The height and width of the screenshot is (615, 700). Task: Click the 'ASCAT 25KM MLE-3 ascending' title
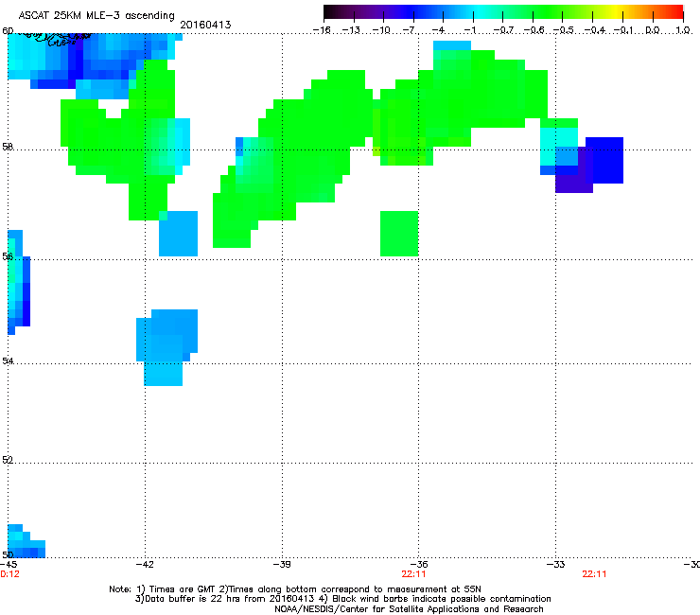pyautogui.click(x=96, y=16)
